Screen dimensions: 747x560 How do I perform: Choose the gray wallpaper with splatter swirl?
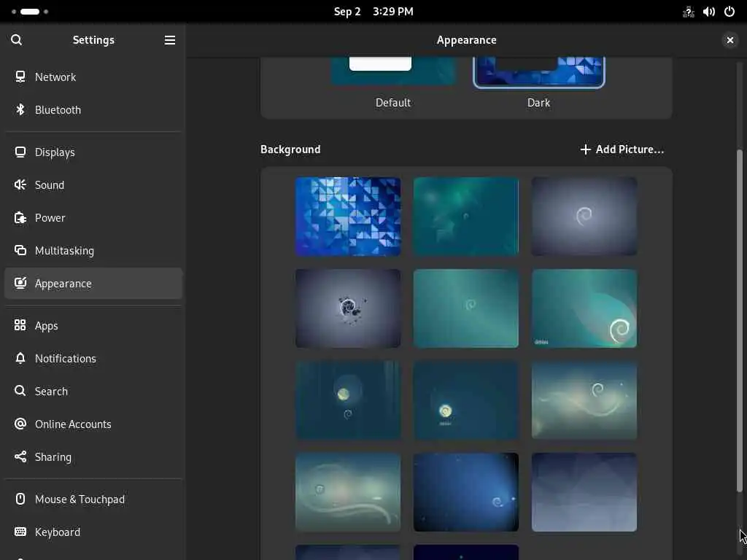coord(348,308)
